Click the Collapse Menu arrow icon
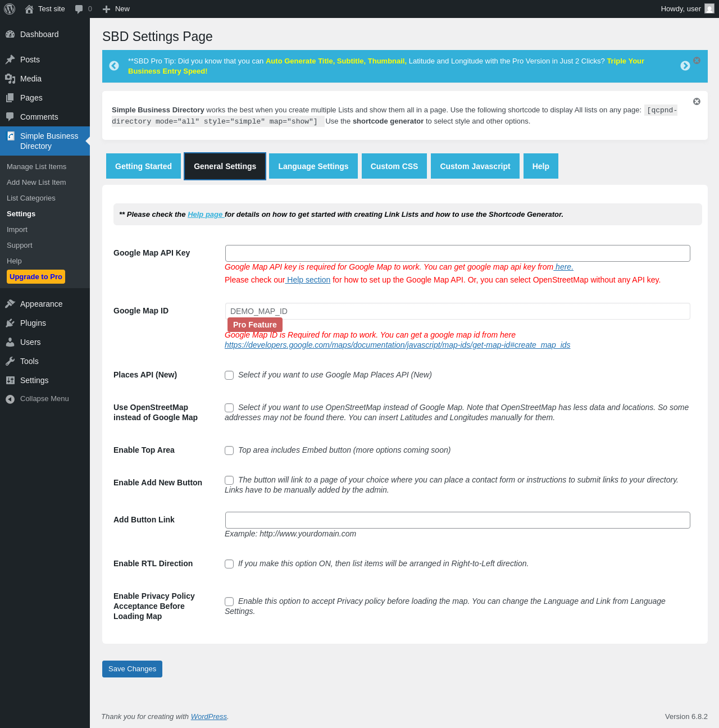The image size is (719, 728). [x=10, y=399]
